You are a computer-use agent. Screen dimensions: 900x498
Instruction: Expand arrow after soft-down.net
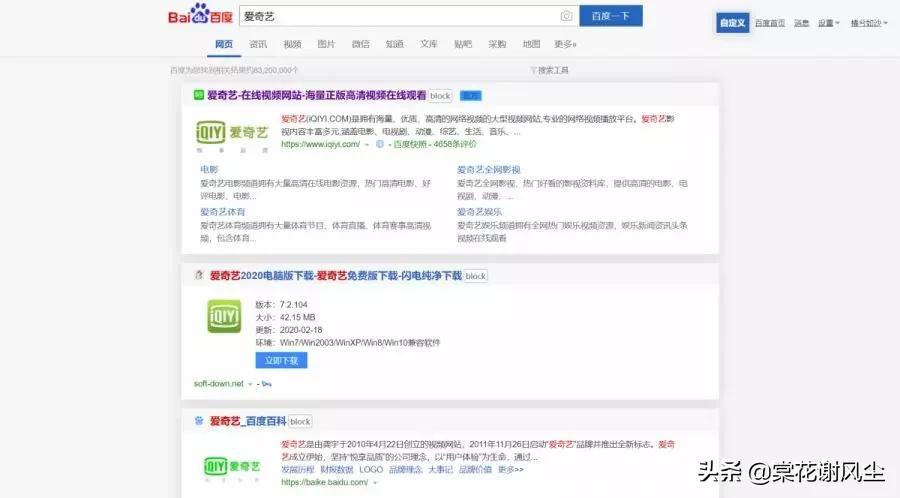pyautogui.click(x=250, y=384)
